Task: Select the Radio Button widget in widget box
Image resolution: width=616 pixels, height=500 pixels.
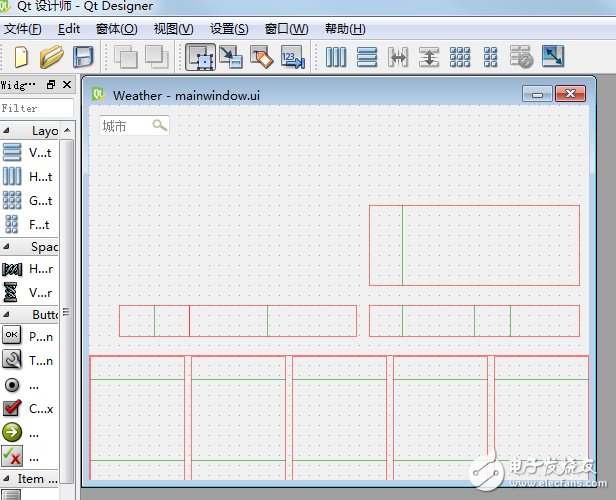Action: (28, 384)
